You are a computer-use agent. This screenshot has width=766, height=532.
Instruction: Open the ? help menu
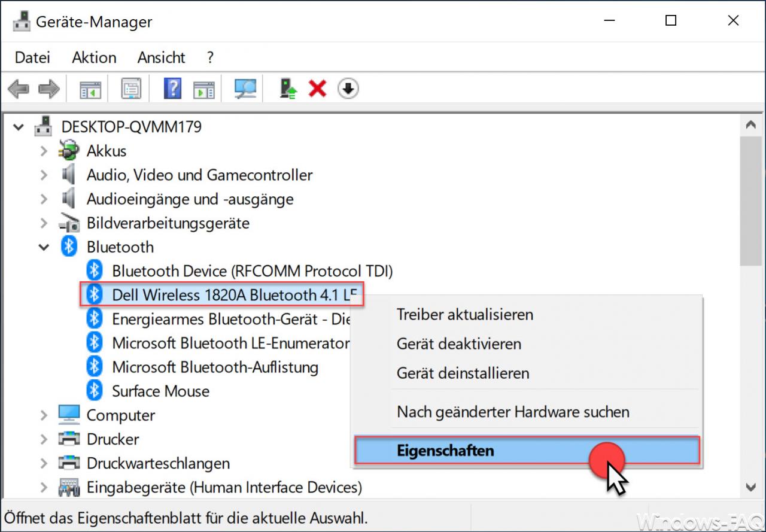210,57
